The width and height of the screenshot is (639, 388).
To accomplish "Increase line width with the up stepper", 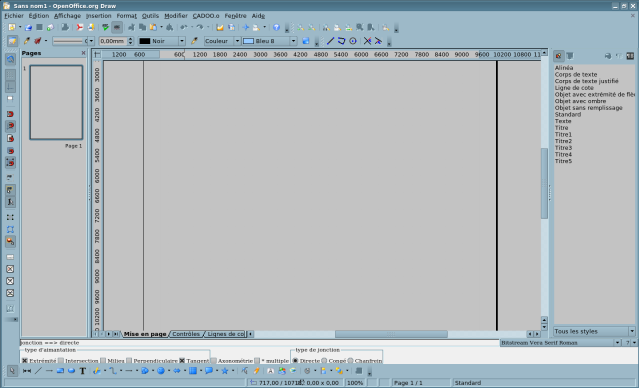I will tap(130, 39).
